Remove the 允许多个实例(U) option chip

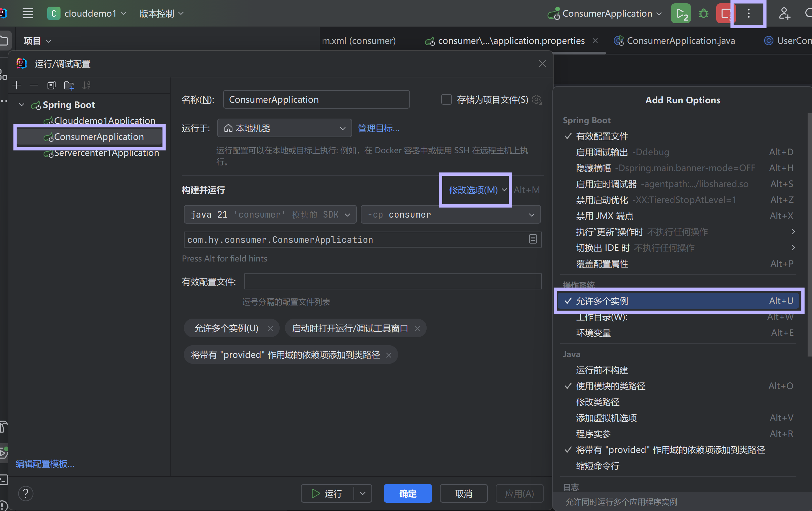click(x=270, y=328)
